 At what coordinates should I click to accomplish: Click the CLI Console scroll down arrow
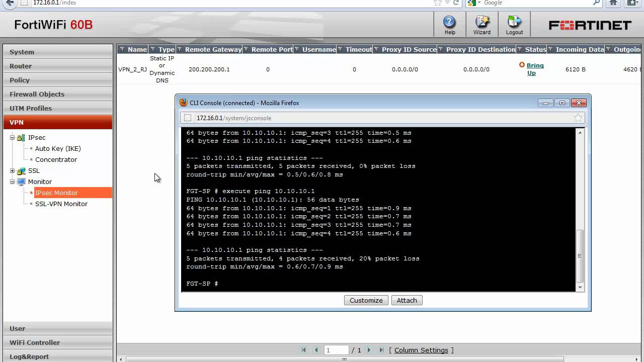click(x=580, y=288)
